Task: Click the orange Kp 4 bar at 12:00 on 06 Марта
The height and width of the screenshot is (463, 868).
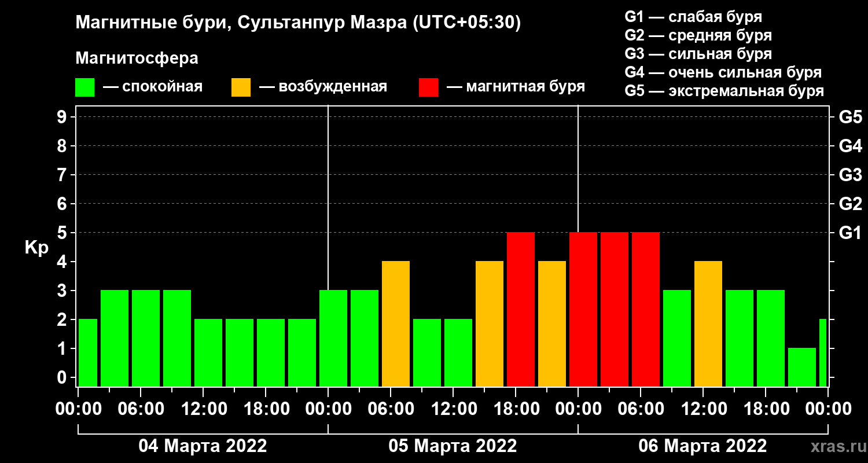Action: 708,324
